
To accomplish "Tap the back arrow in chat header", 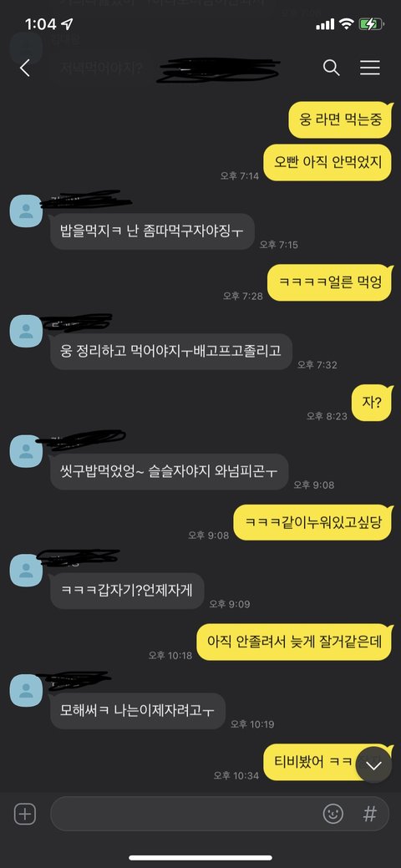I will [x=24, y=69].
